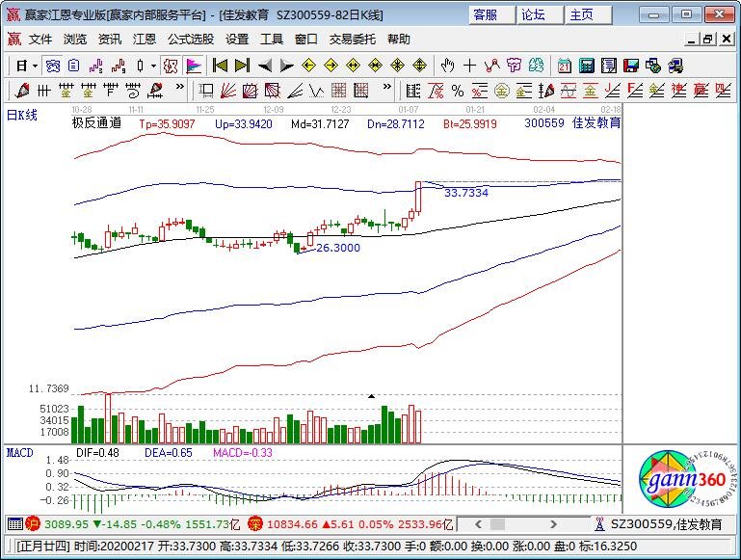Select the Gann square box tool

pyautogui.click(x=250, y=90)
